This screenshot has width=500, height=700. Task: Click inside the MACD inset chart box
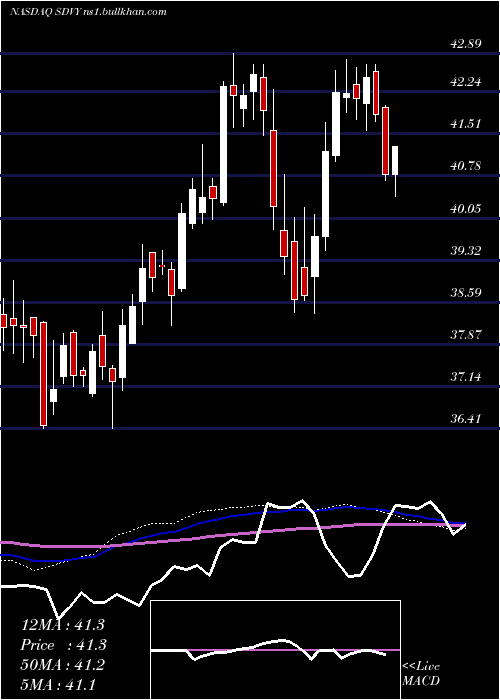pyautogui.click(x=275, y=650)
